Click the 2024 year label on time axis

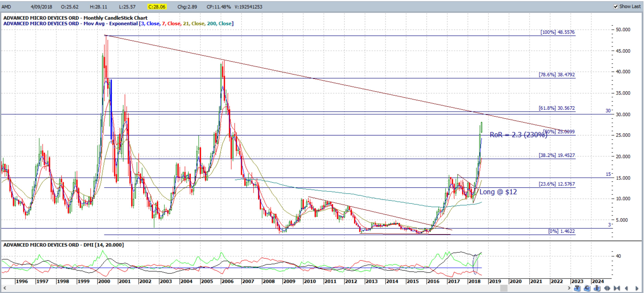598,281
